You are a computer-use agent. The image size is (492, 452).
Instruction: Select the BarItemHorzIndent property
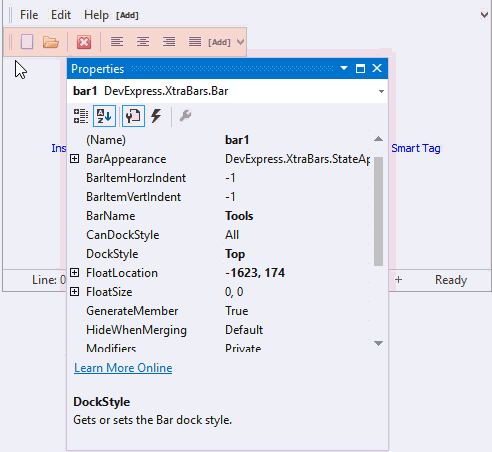pyautogui.click(x=136, y=178)
